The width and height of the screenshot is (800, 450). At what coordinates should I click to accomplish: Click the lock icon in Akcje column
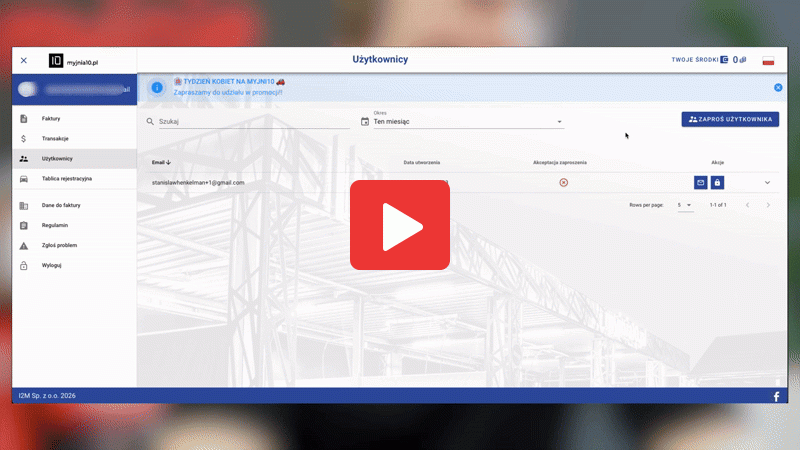717,182
